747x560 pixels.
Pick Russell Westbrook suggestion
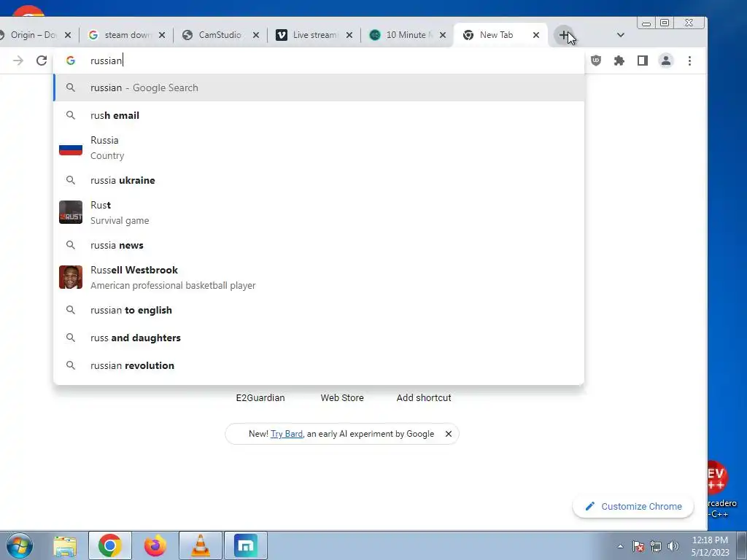[319, 277]
